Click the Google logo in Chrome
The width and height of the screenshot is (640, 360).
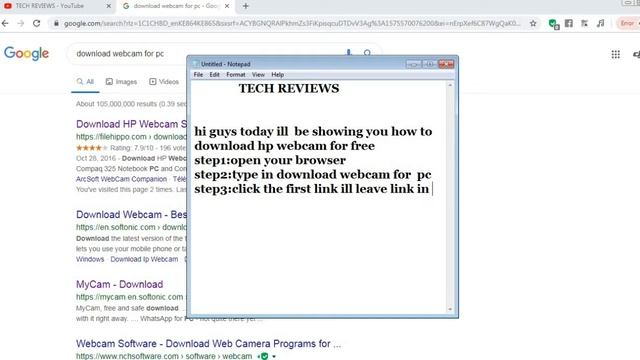(27, 53)
